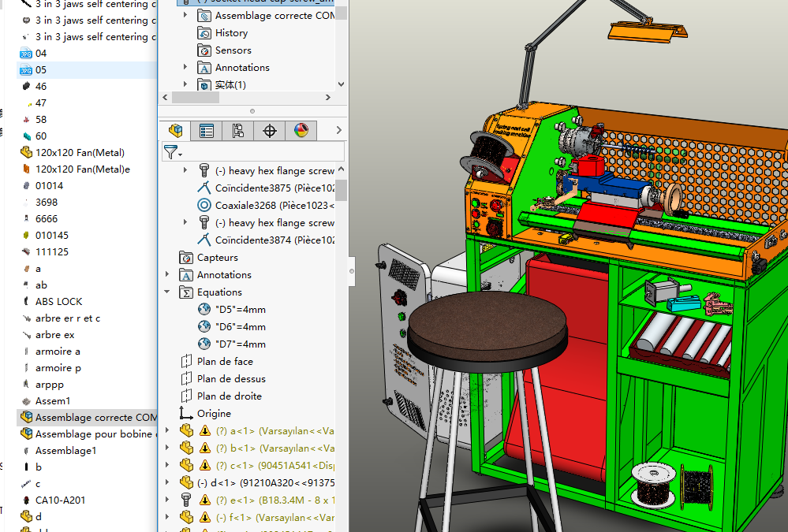Click the Sensors folder icon

[x=204, y=50]
